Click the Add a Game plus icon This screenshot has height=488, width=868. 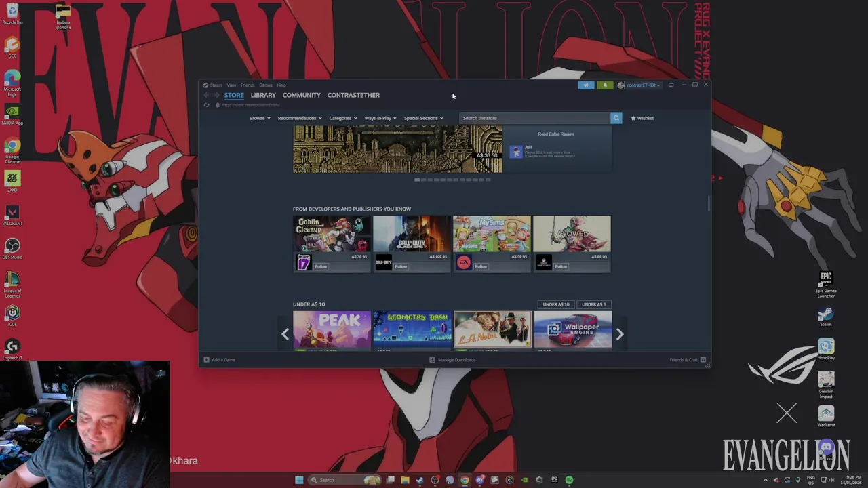[206, 360]
